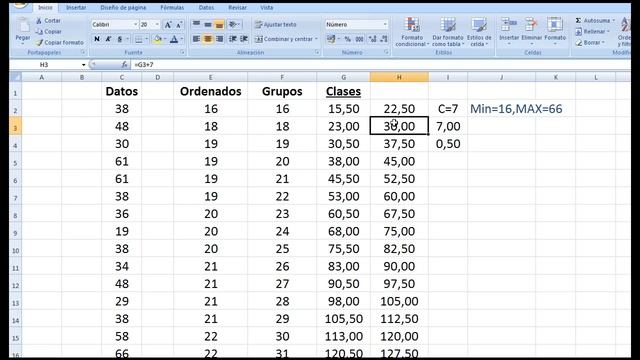Screen dimensions: 640x360
Task: Toggle bottom vertical alignment
Action: pos(219,24)
